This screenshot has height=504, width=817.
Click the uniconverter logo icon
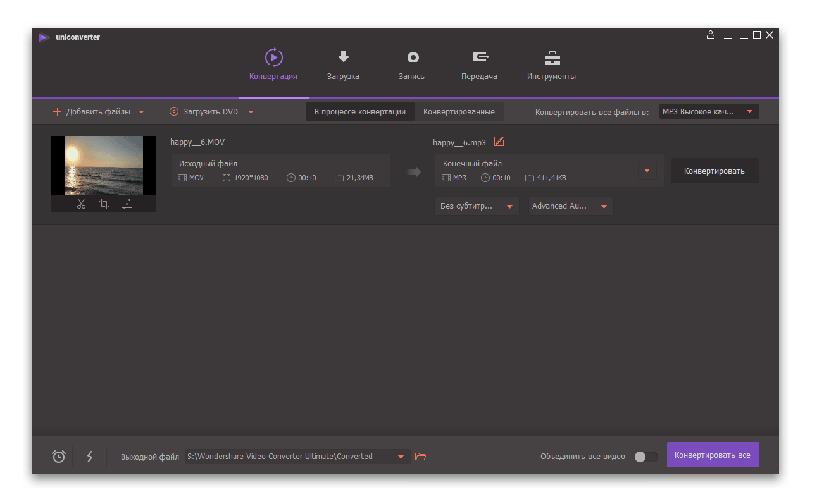(x=43, y=37)
